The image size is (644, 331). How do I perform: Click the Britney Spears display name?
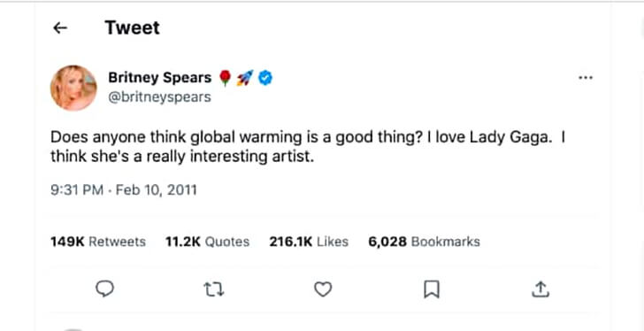pos(160,77)
